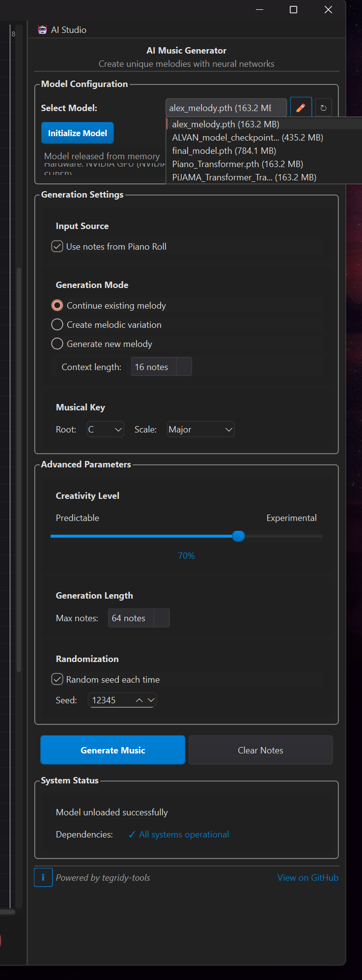Select Create melodic variation radio button
362x980 pixels.
click(x=57, y=325)
